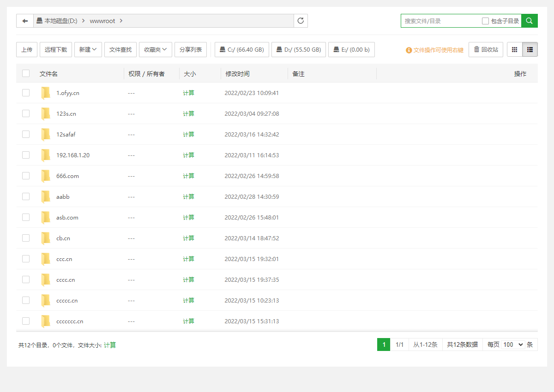Refresh the current directory listing
The height and width of the screenshot is (392, 554).
[x=301, y=21]
